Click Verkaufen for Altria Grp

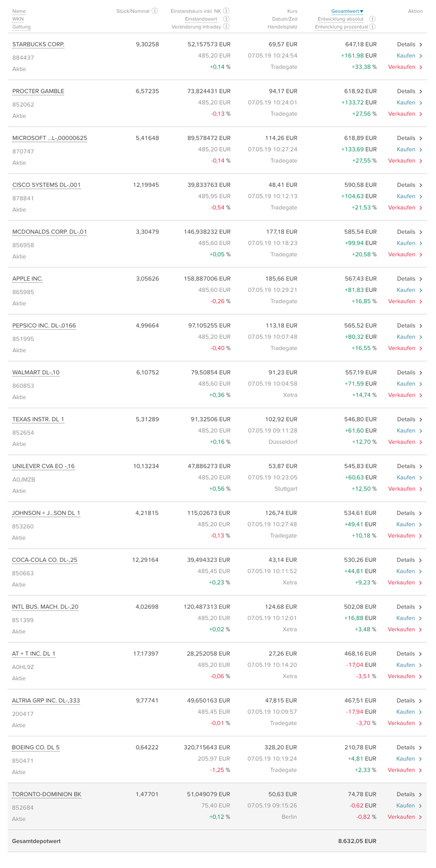401,723
